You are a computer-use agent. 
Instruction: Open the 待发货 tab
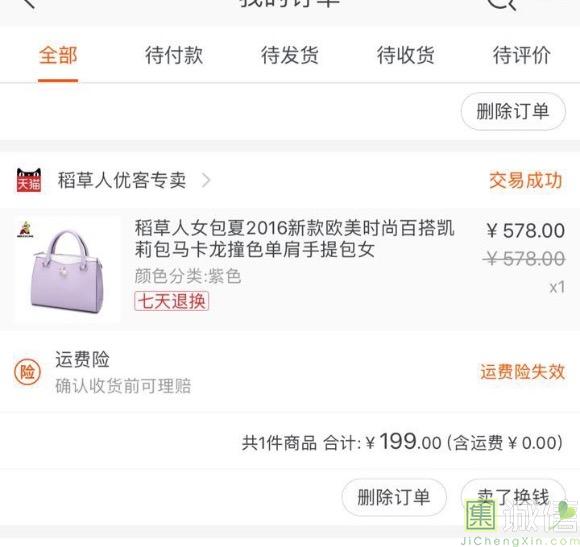pyautogui.click(x=290, y=55)
